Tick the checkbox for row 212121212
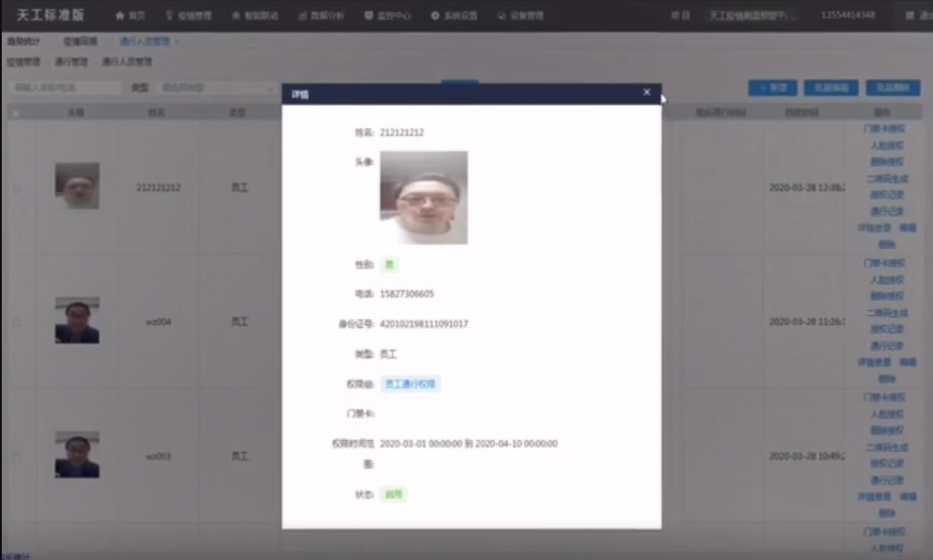Screen dimensions: 933x560 16,187
